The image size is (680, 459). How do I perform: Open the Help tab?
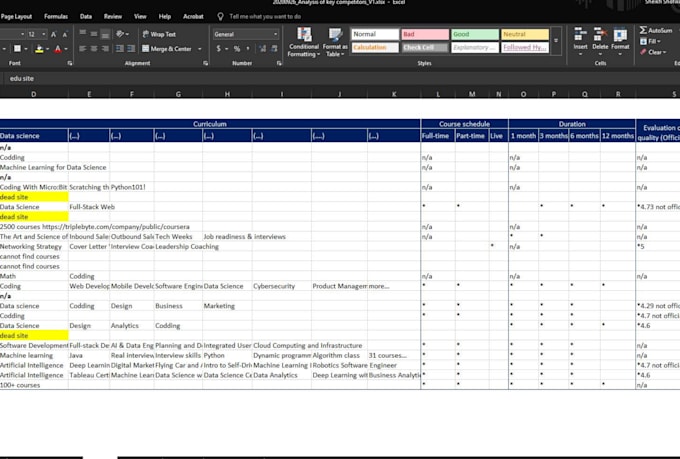click(x=165, y=16)
